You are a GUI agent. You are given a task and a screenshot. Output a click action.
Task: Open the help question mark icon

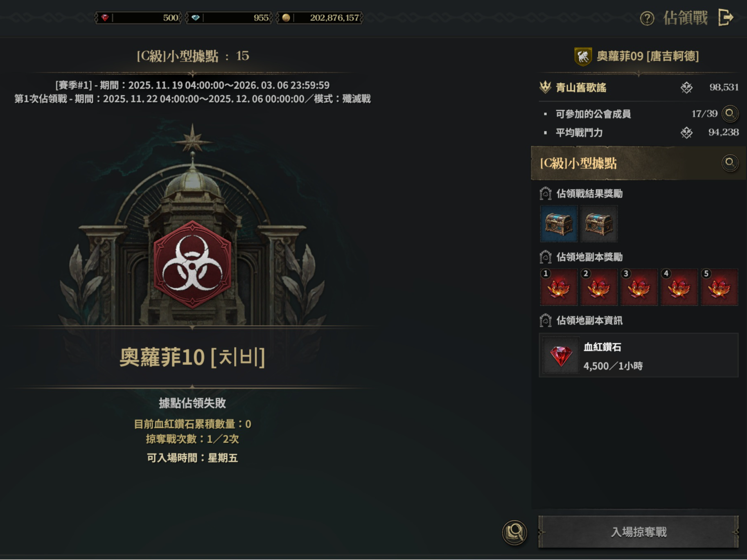[647, 18]
